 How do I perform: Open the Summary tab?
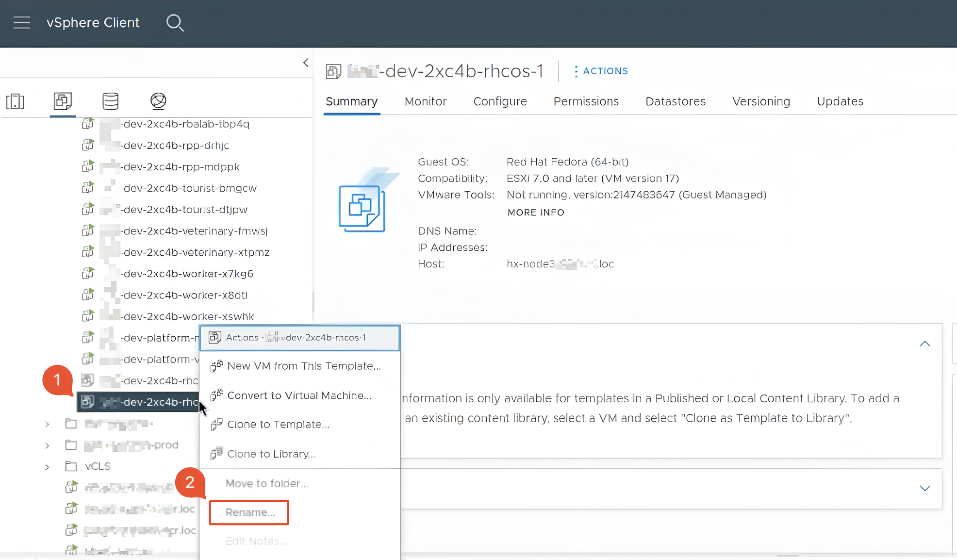coord(352,101)
